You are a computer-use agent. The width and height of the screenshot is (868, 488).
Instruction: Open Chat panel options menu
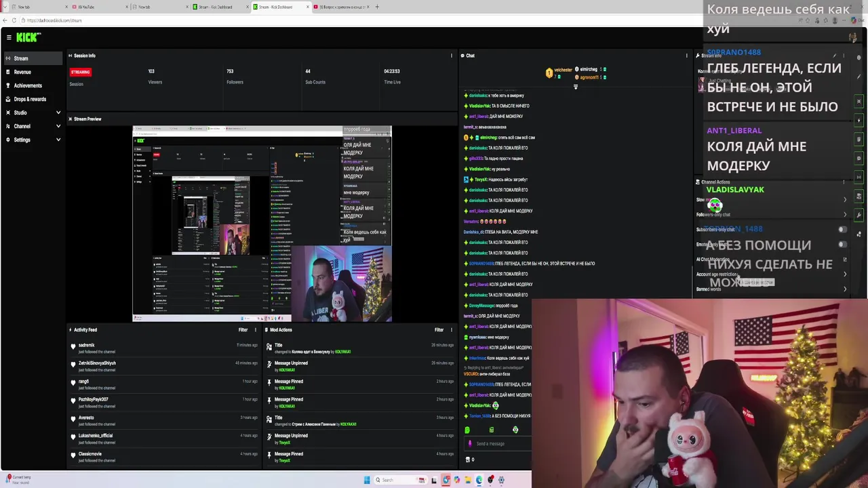click(686, 56)
